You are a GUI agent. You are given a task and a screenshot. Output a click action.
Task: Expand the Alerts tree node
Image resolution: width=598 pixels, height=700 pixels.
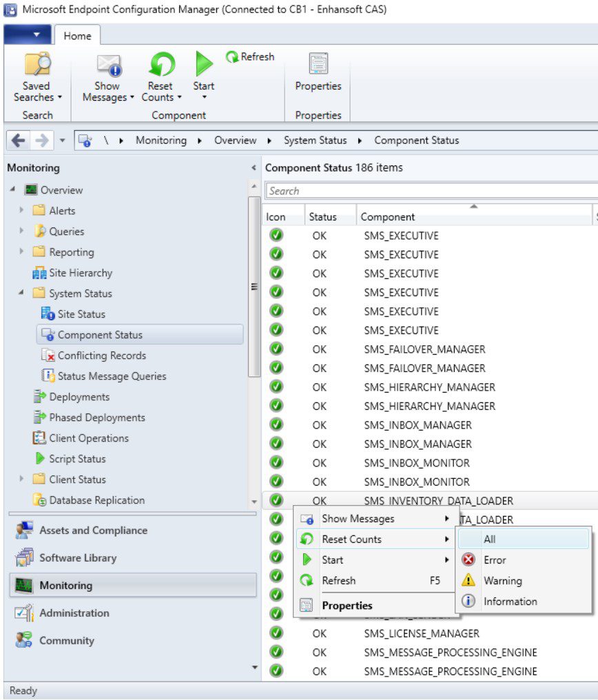tap(21, 211)
